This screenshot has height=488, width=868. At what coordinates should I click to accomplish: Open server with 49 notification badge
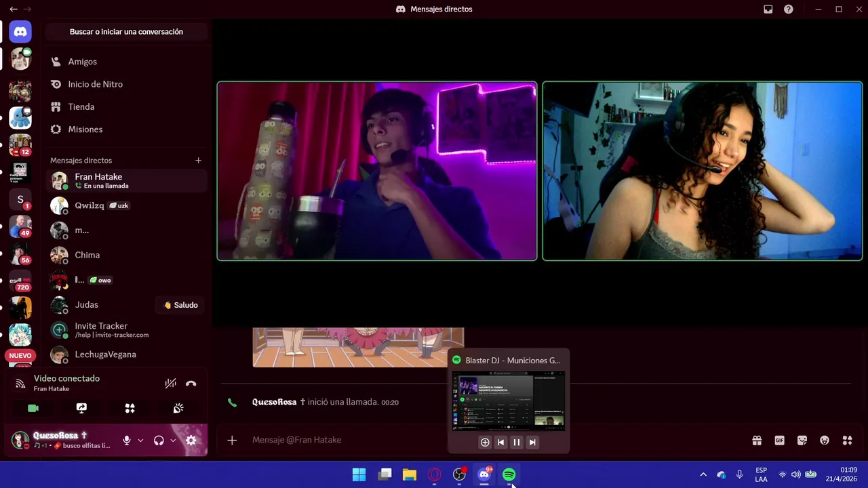tap(20, 226)
